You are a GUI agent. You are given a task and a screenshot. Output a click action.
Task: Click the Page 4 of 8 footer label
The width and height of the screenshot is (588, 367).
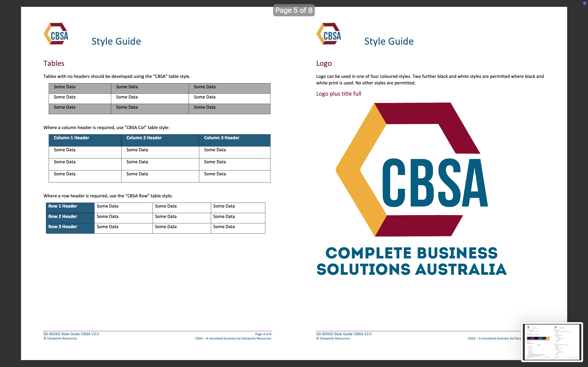(x=263, y=334)
